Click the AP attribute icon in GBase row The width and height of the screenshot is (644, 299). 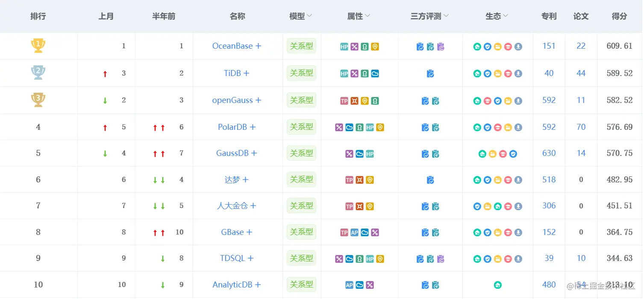(x=354, y=233)
